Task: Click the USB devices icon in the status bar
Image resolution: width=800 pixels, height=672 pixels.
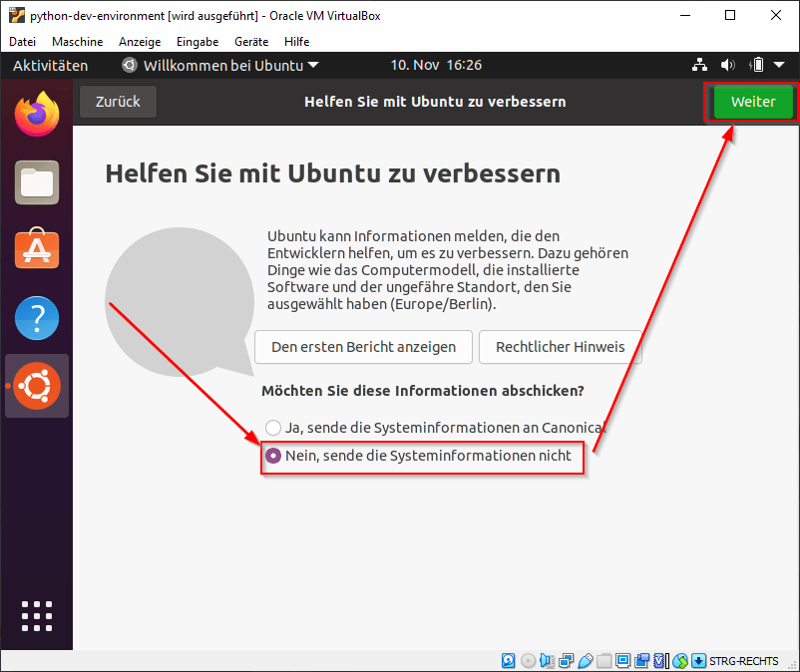Action: (x=585, y=660)
